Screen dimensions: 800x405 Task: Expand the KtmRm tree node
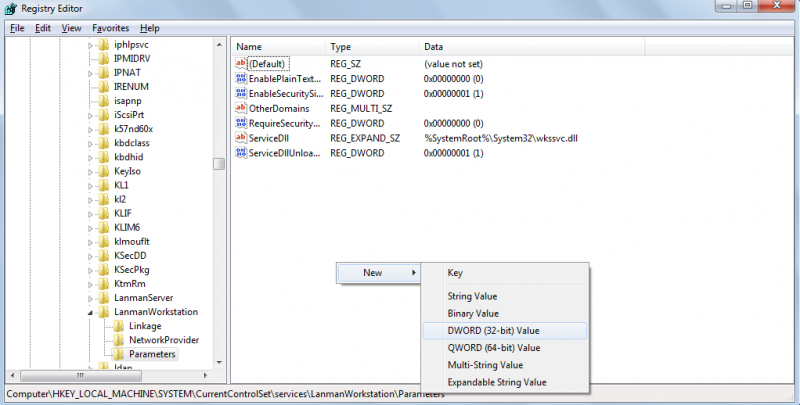pyautogui.click(x=90, y=285)
